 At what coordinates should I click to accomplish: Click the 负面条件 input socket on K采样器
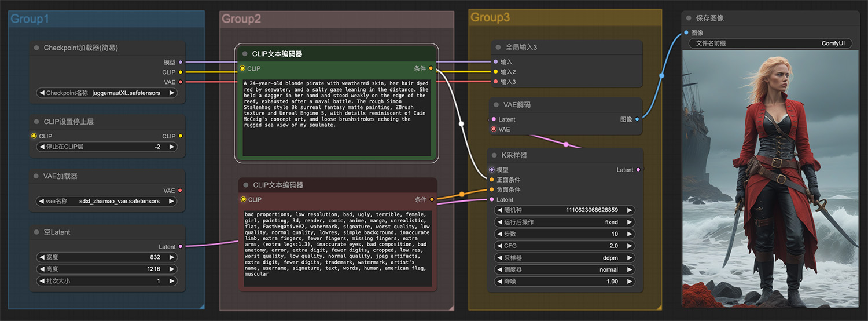pos(492,189)
